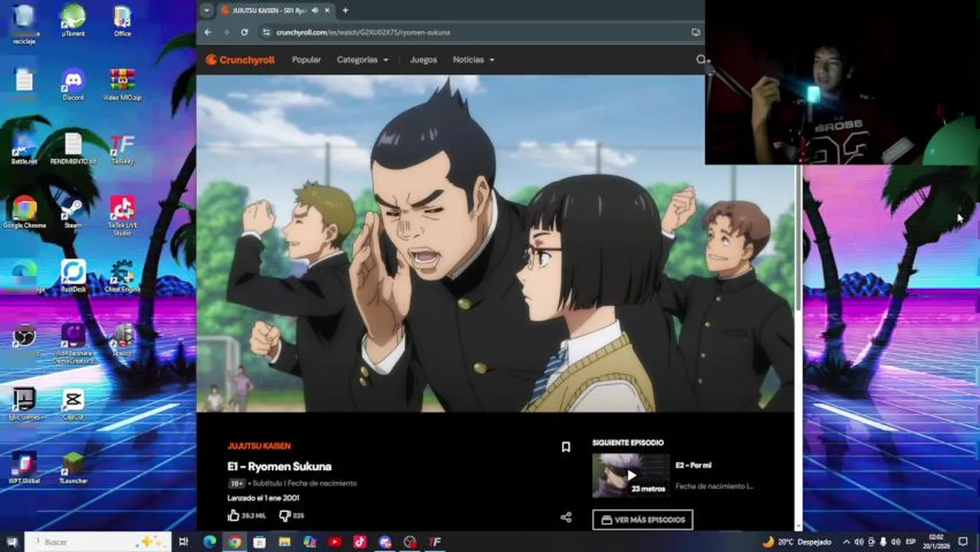Select the Video MIO.zip archive icon

coord(122,84)
